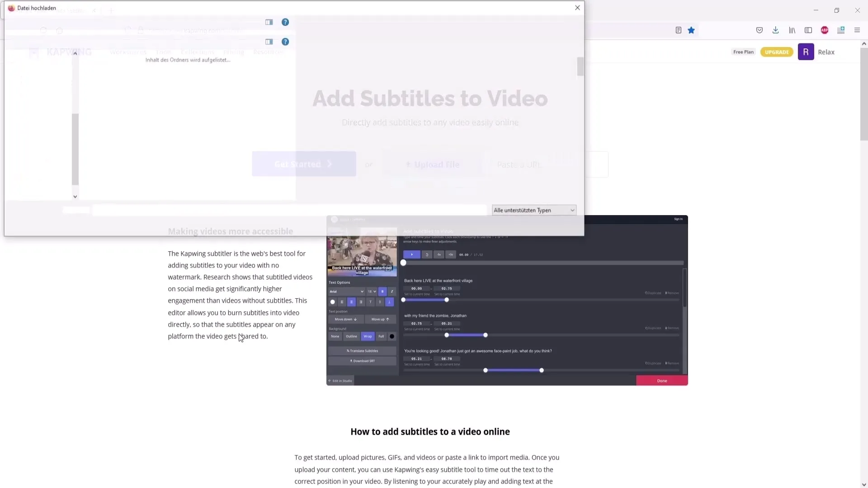The height and width of the screenshot is (488, 868).
Task: Click 'Get started' button on subtitle tool
Action: (304, 164)
